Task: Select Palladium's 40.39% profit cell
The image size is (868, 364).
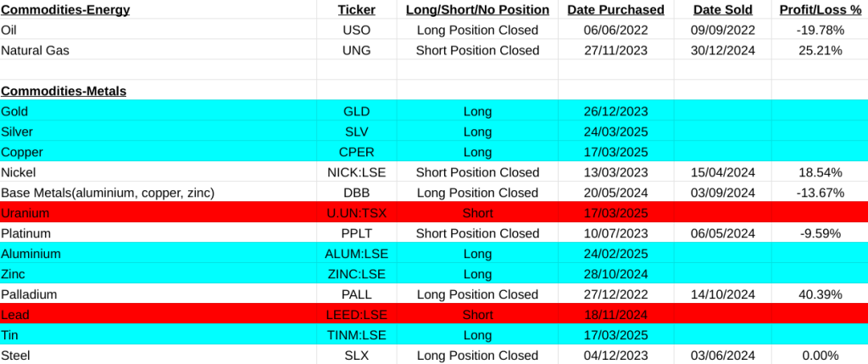Action: (819, 294)
